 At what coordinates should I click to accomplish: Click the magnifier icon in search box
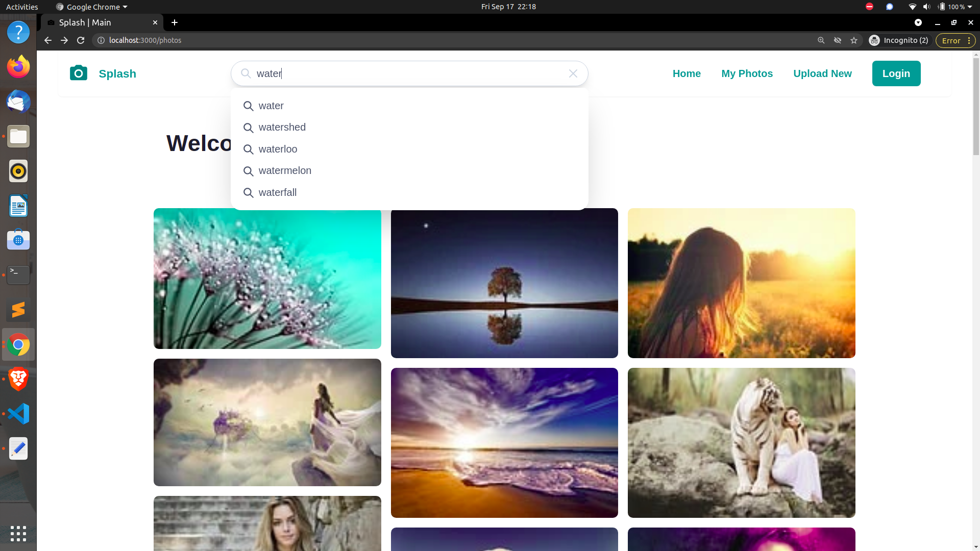(x=246, y=73)
